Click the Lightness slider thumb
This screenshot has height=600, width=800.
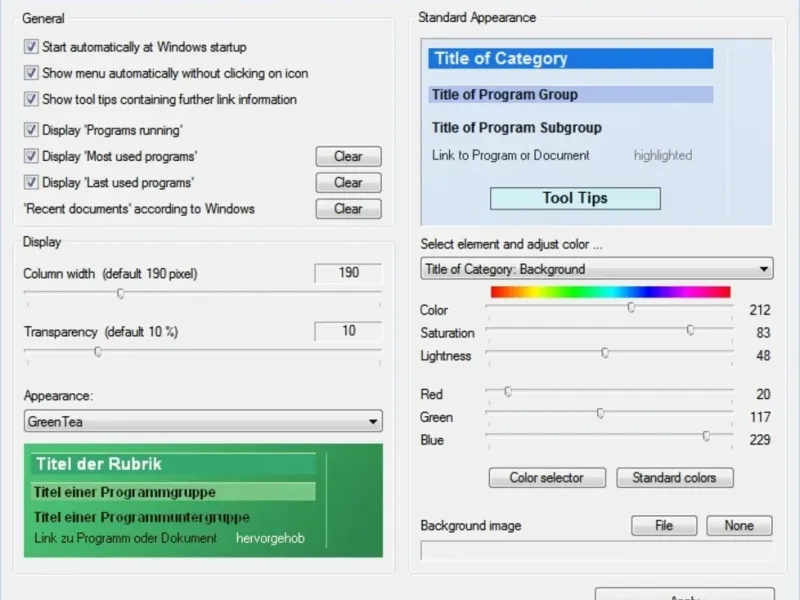tap(605, 353)
